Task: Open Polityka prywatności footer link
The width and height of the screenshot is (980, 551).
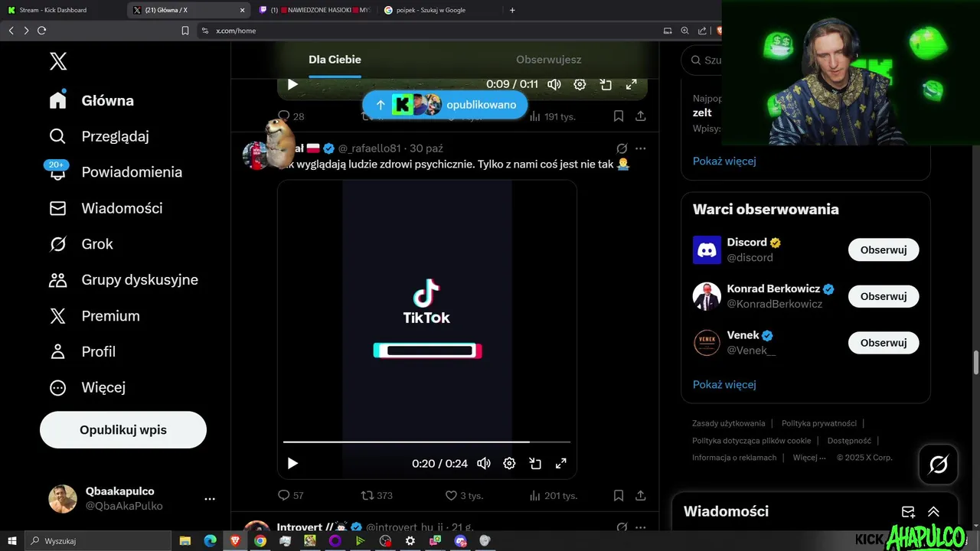Action: click(x=819, y=423)
